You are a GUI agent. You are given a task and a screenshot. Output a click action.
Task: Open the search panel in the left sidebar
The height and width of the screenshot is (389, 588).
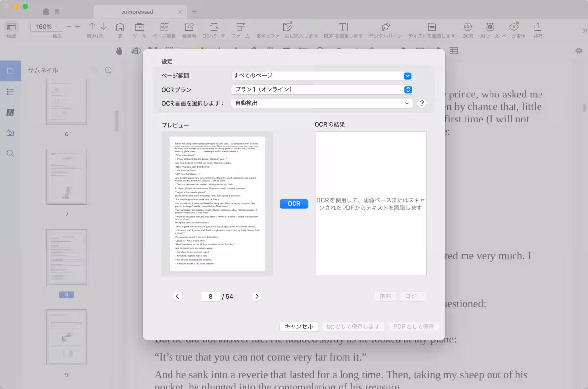point(10,153)
